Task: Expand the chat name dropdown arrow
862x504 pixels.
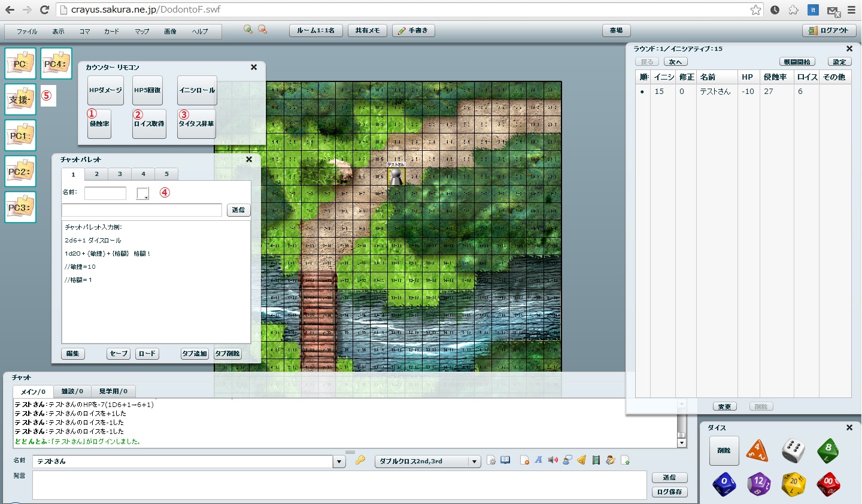Action: click(x=339, y=462)
